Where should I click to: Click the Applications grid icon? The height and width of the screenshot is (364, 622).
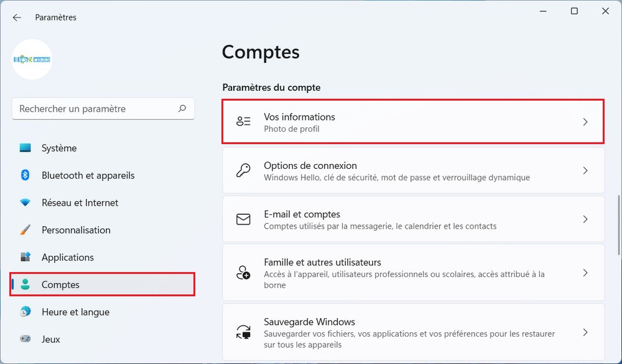click(25, 257)
